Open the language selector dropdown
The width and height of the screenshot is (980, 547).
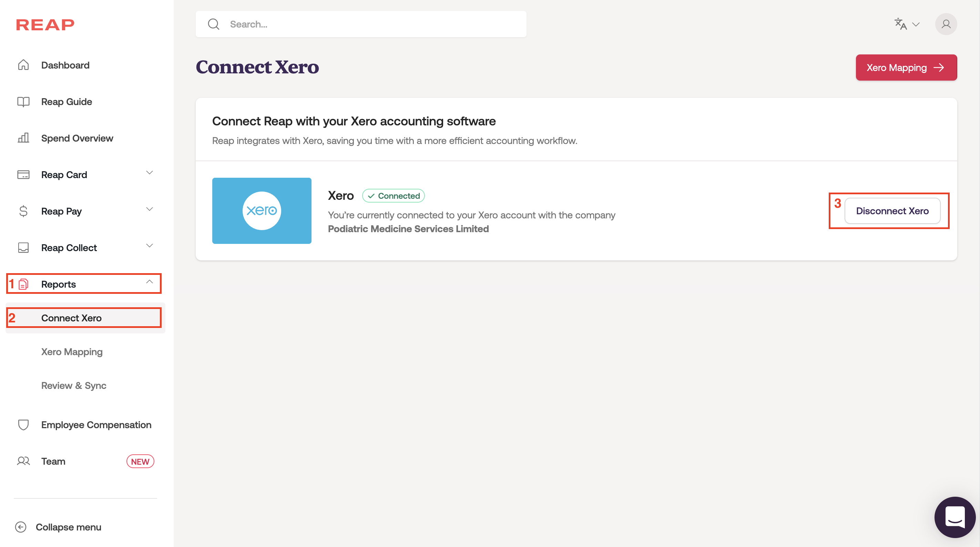click(907, 24)
